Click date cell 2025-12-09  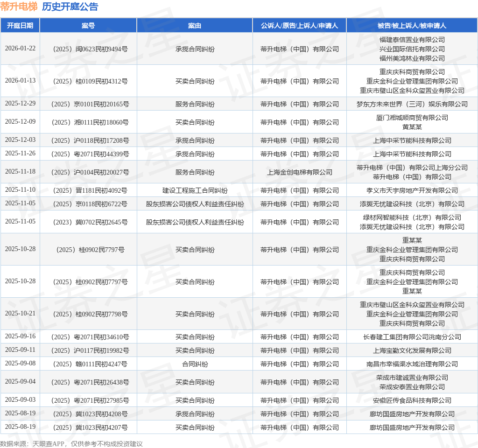coord(20,122)
